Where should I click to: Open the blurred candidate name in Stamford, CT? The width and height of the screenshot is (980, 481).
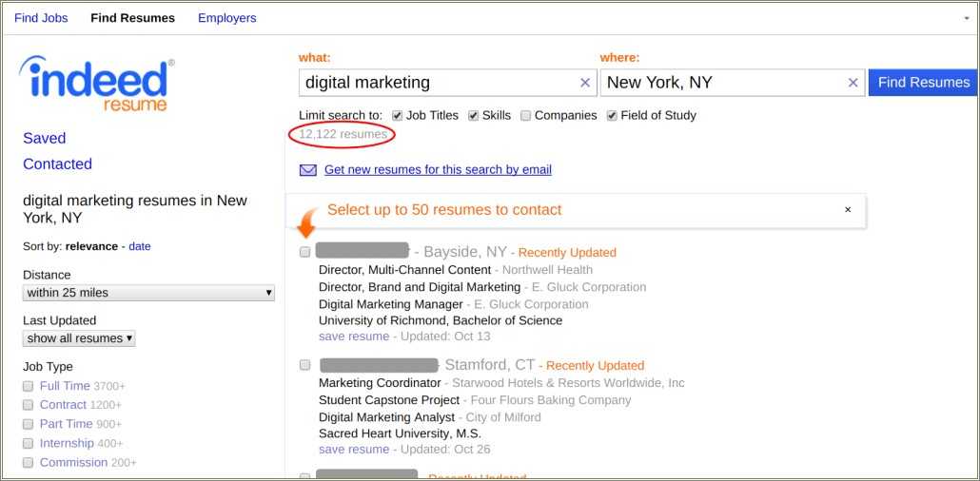coord(379,365)
